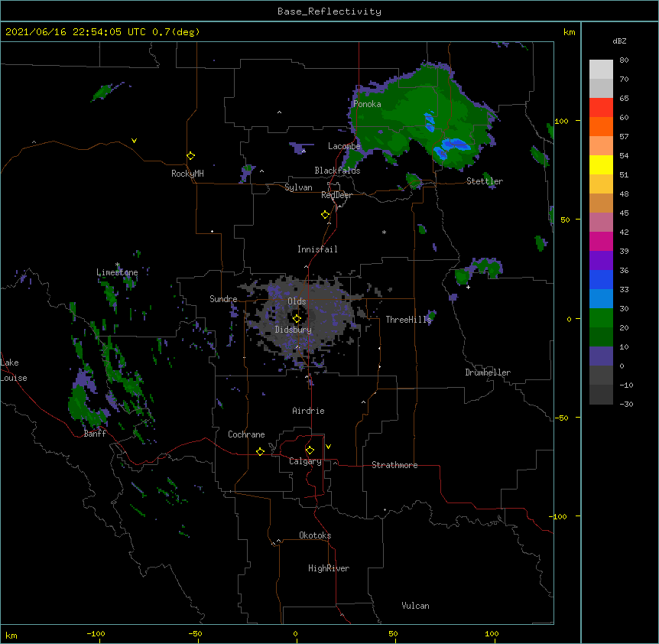Click the white asterisk east of Innisfail

click(384, 233)
